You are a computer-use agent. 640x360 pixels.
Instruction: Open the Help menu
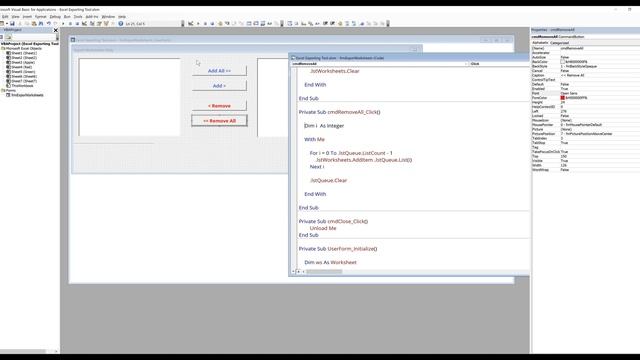coord(122,17)
